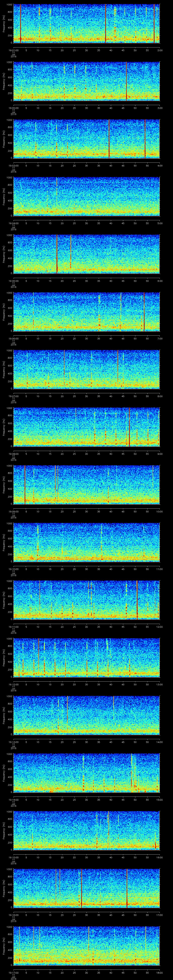Click the spectrogram panel starting at 19:04:00
The image size is (173, 980).
[x=87, y=196]
